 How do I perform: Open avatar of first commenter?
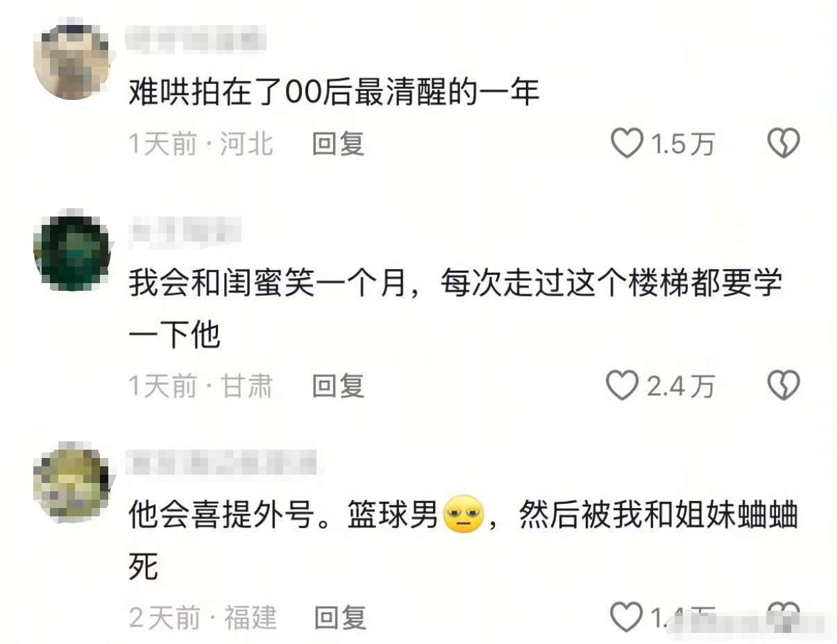click(x=71, y=62)
